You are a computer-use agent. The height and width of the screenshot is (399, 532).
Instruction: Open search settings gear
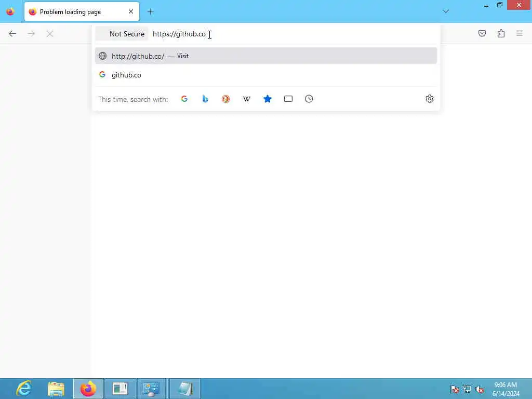point(430,99)
